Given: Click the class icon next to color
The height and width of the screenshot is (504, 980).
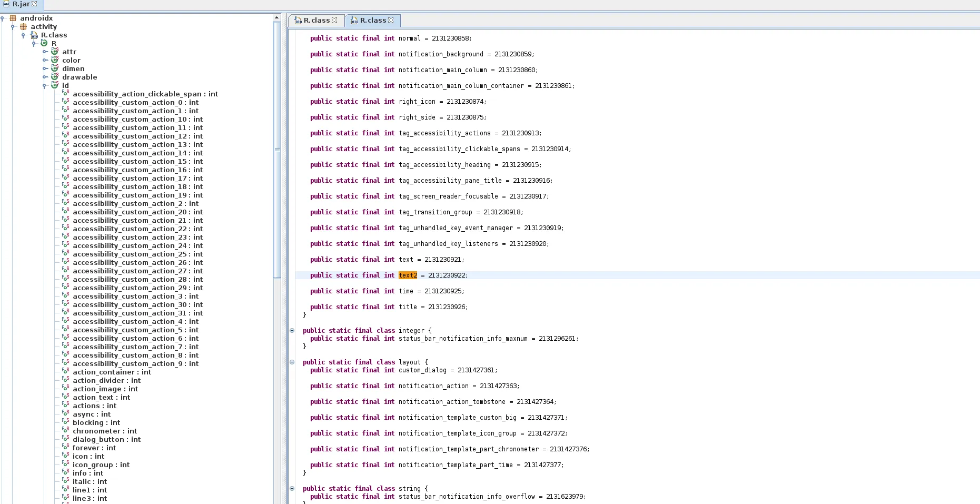Looking at the screenshot, I should 55,60.
